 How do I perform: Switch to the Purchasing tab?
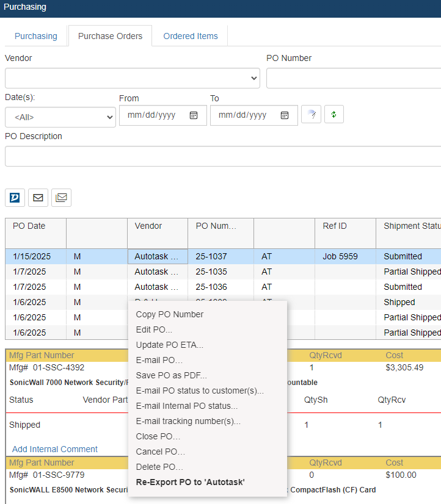coord(36,36)
